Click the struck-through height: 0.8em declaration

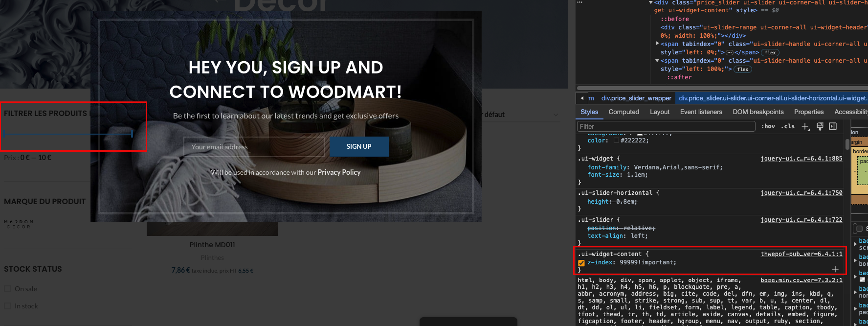point(612,202)
